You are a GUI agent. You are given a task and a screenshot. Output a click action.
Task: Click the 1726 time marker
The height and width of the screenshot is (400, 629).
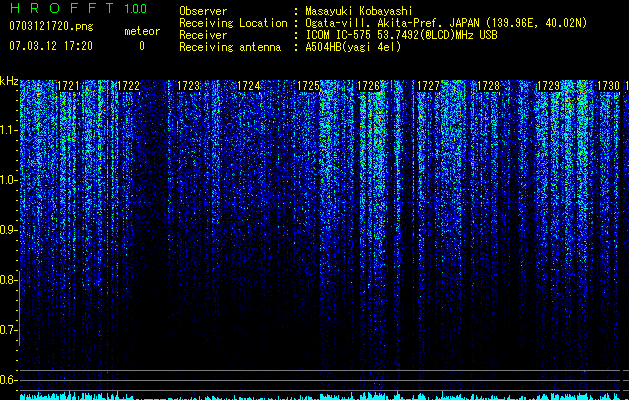(368, 86)
